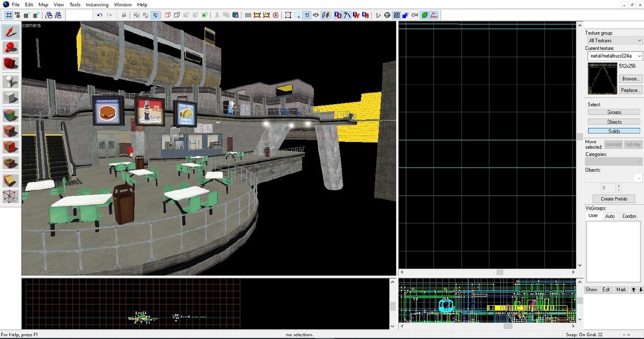644x339 pixels.
Task: Activate the Camera tool
Action: (x=11, y=64)
